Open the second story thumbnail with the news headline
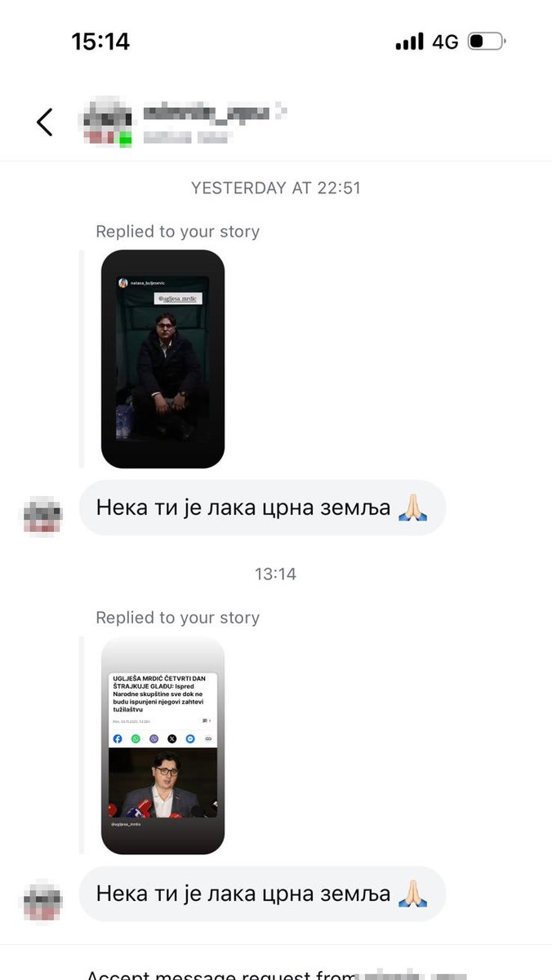This screenshot has height=980, width=552. (x=162, y=745)
